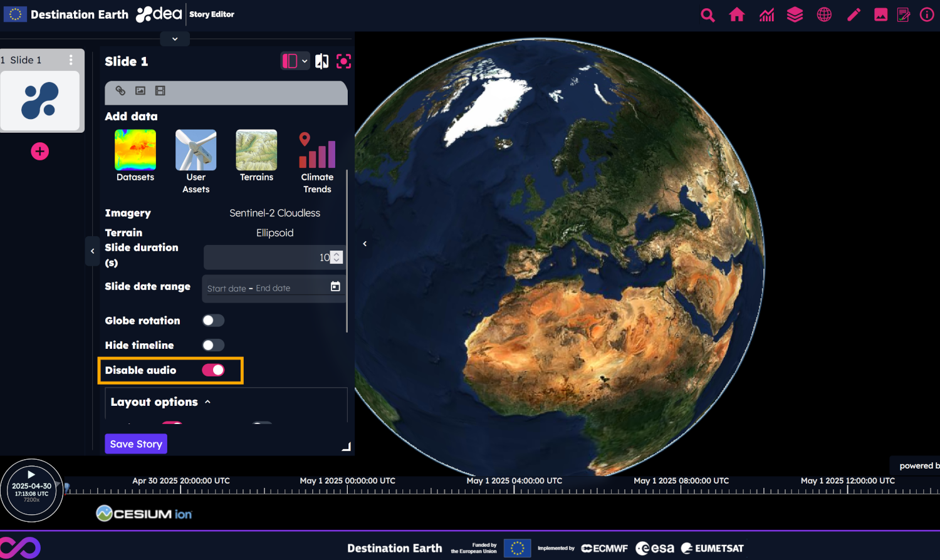
Task: Go to home via house icon
Action: coord(737,15)
